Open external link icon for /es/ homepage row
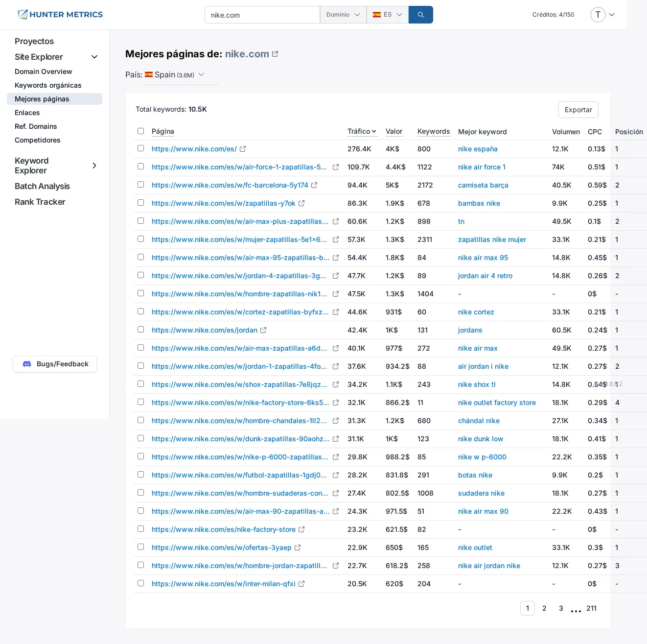The image size is (647, 644). click(243, 149)
